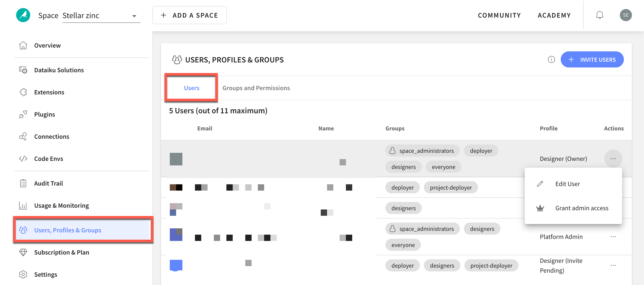Click the Dataiku bird logo

[x=23, y=15]
